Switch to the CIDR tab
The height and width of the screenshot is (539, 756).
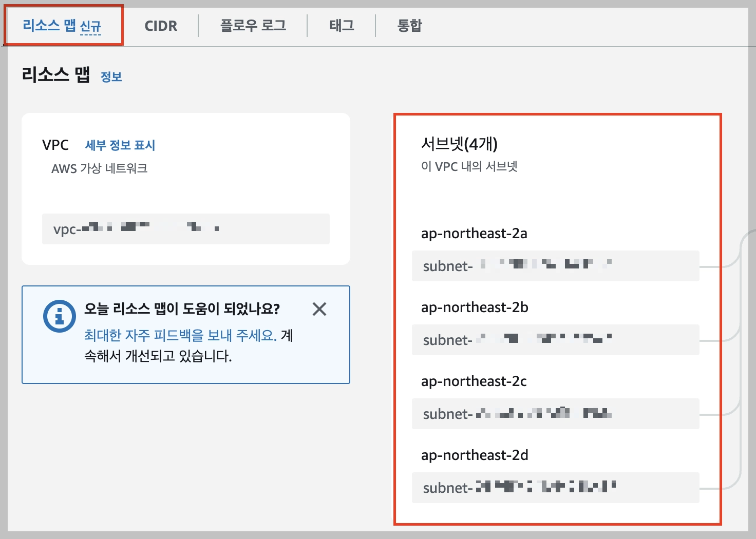(160, 26)
